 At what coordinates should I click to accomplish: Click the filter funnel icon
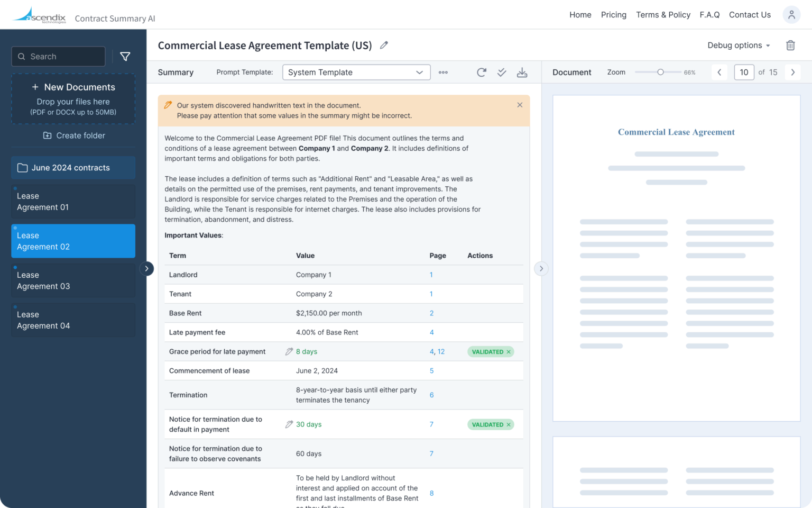(125, 57)
